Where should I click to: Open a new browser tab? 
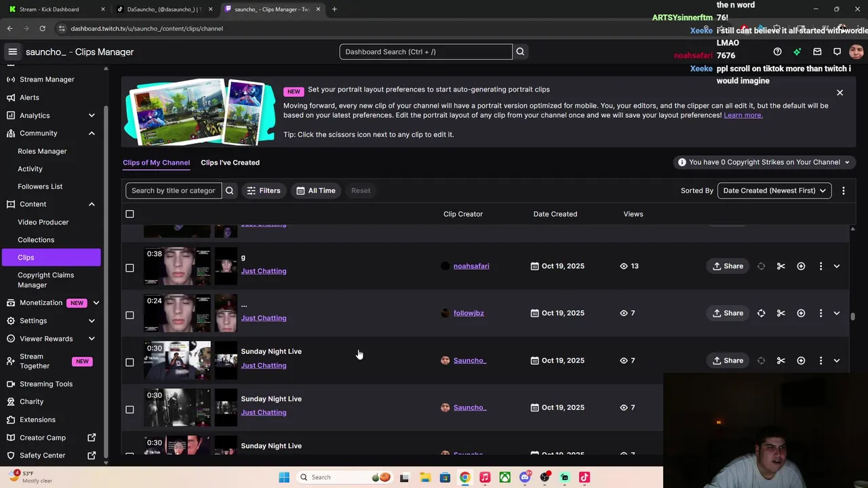[x=334, y=9]
